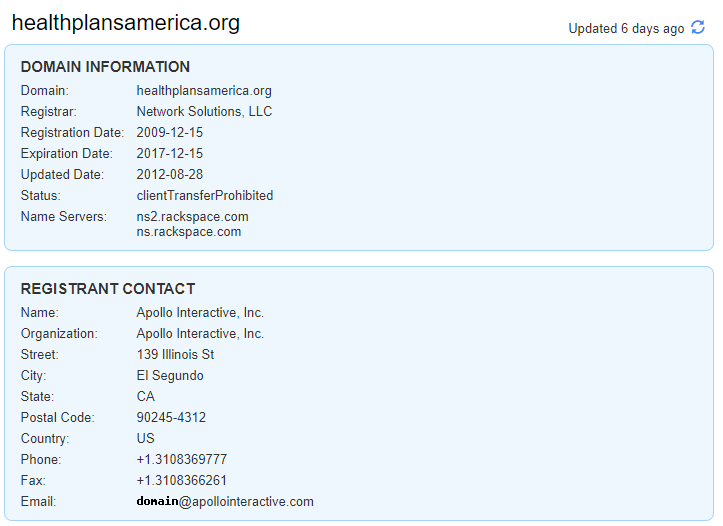Viewport: 723px width, 526px height.
Task: Select the registration date 2009-12-15
Action: 170,133
